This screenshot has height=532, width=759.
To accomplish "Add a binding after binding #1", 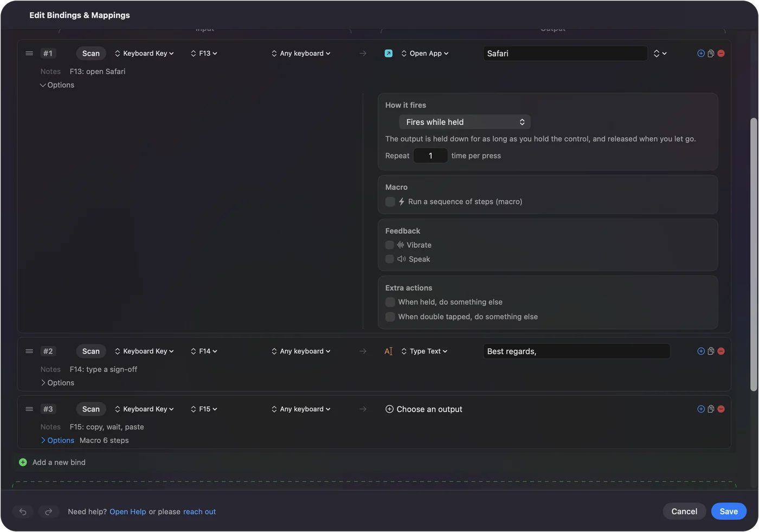I will click(x=700, y=53).
